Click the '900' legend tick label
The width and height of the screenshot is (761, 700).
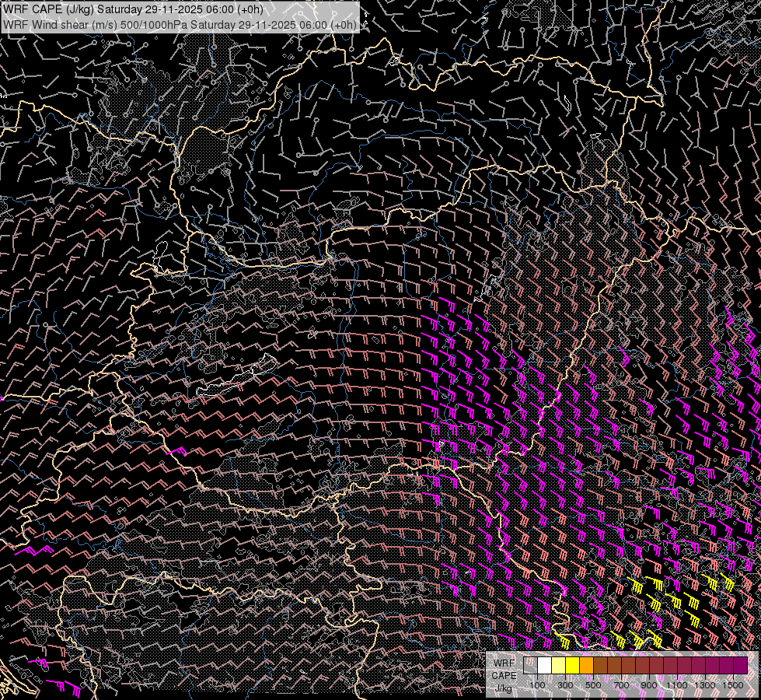(649, 685)
